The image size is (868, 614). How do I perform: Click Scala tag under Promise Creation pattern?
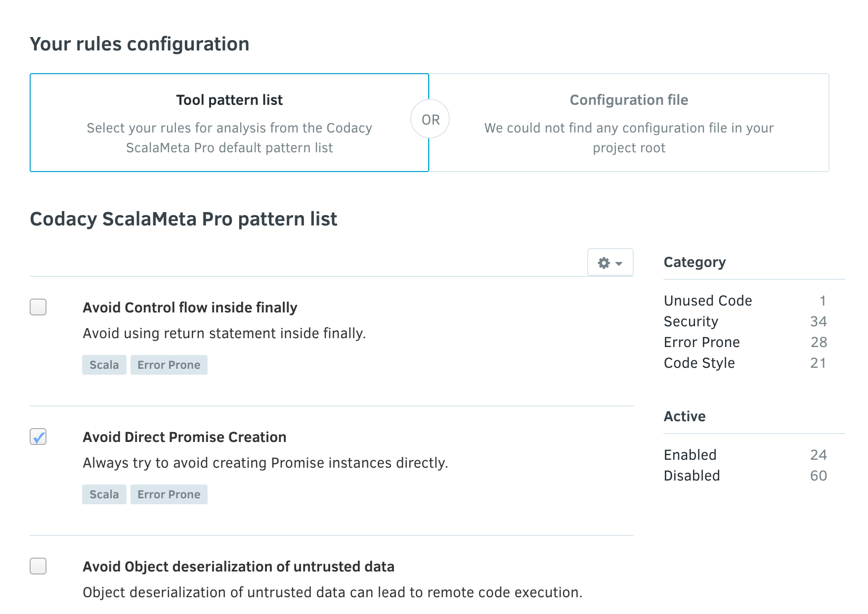click(x=104, y=494)
